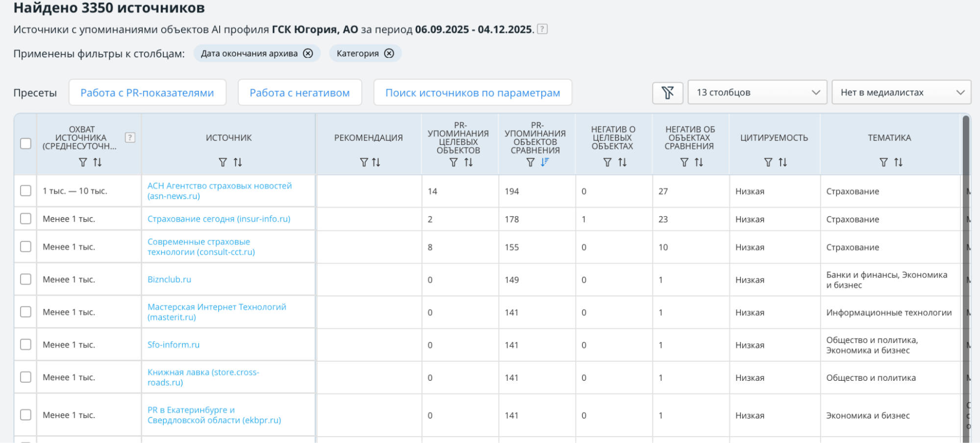
Task: Apply the Работа с PR-показателями preset
Action: 147,93
